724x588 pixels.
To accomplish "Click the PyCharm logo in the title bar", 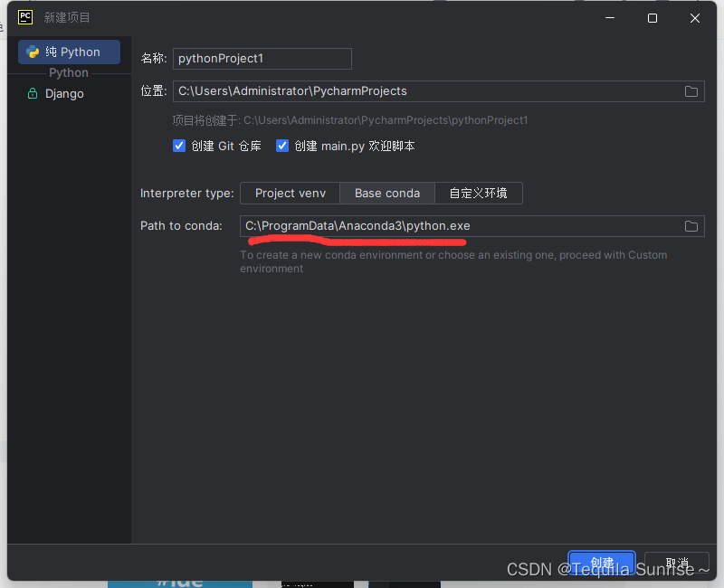I will [24, 16].
